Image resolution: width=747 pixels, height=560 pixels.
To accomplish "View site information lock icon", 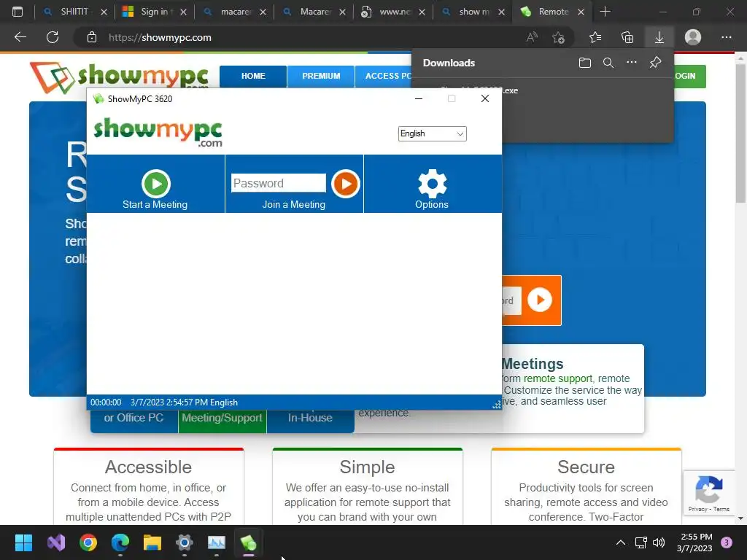I will pos(92,37).
